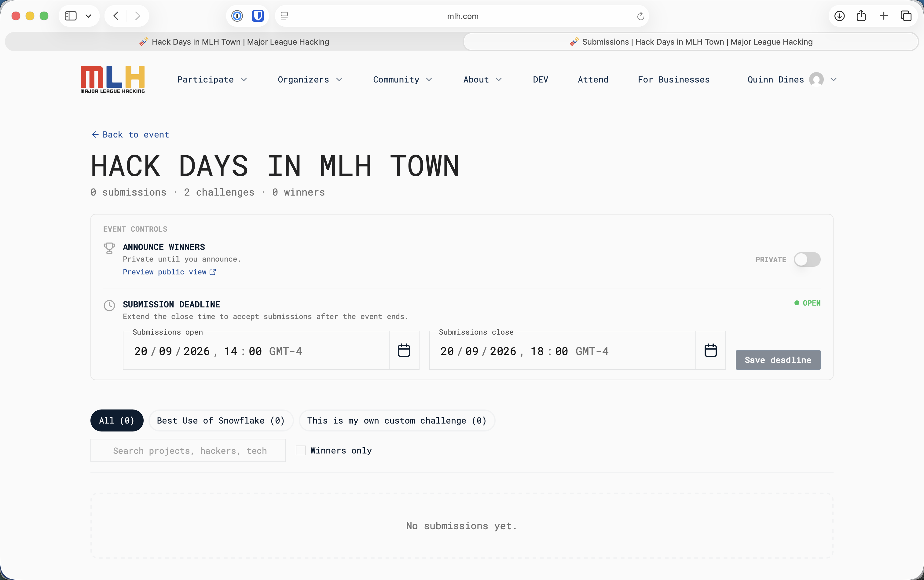
Task: Click the Bitwarden shield extension icon
Action: pos(258,16)
